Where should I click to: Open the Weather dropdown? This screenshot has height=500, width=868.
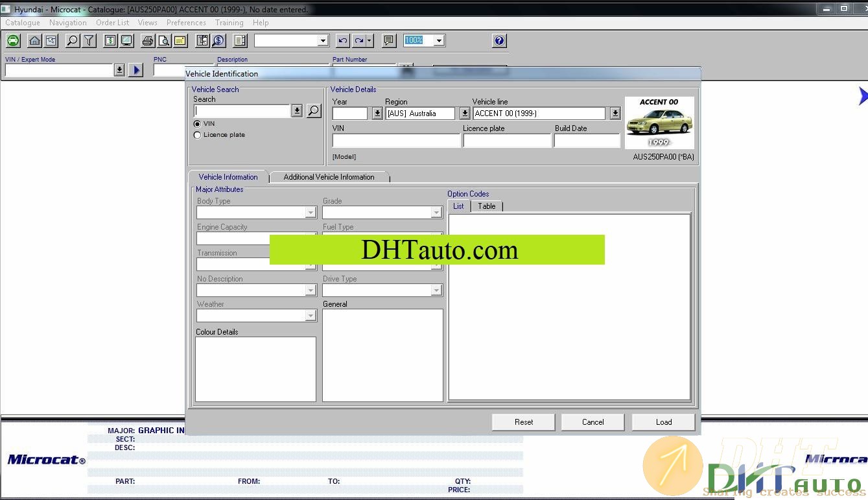pyautogui.click(x=311, y=316)
